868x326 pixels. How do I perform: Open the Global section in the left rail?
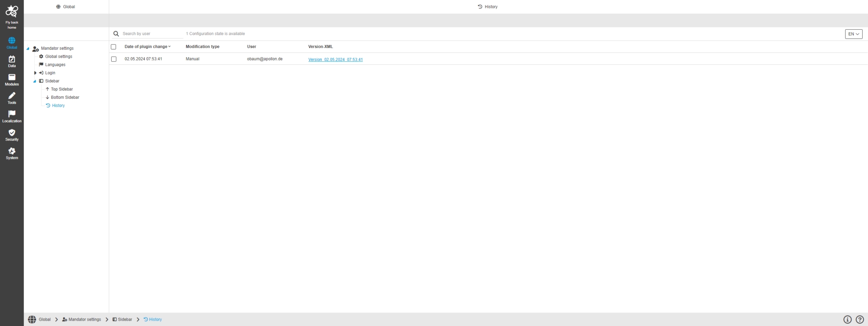tap(12, 43)
